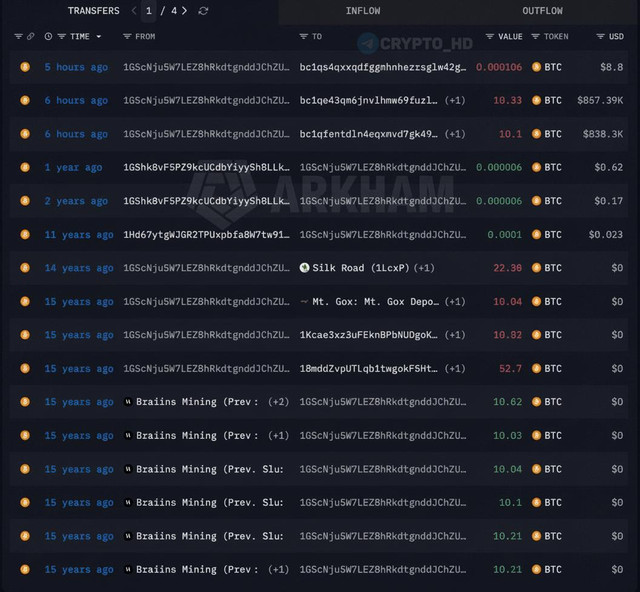Open Braiins Mining sender on 10.03 row
The image size is (640, 592).
(x=197, y=436)
